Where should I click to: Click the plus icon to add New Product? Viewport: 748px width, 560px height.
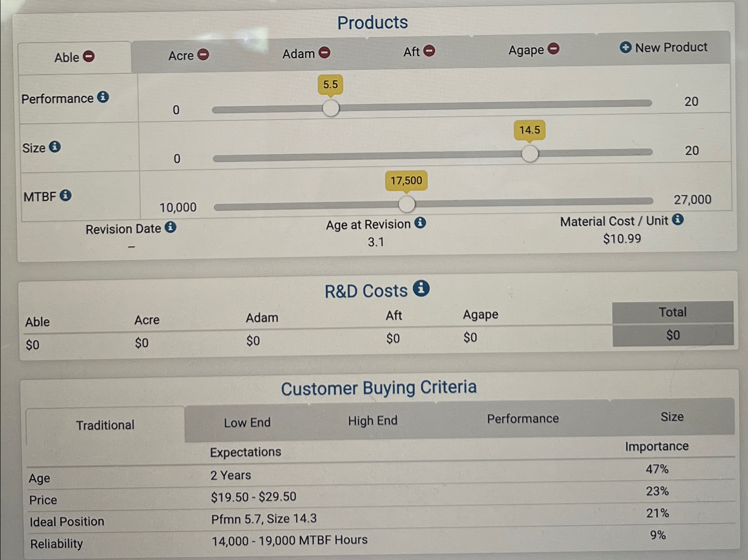[626, 47]
